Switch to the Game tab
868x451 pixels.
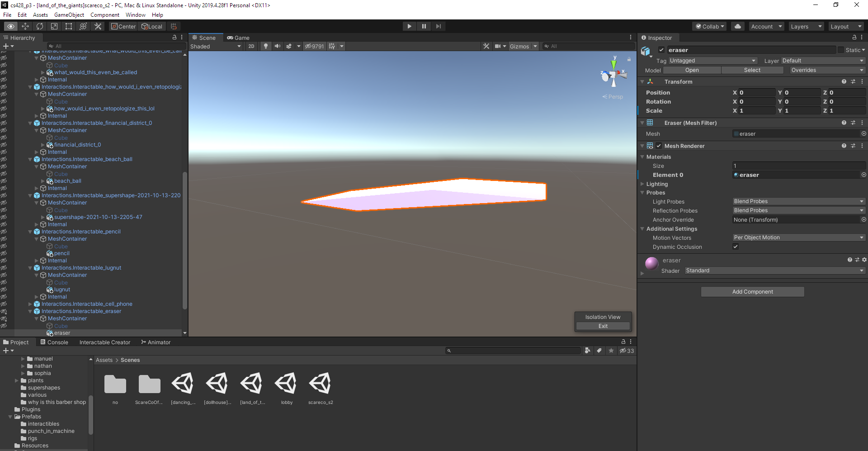point(238,38)
